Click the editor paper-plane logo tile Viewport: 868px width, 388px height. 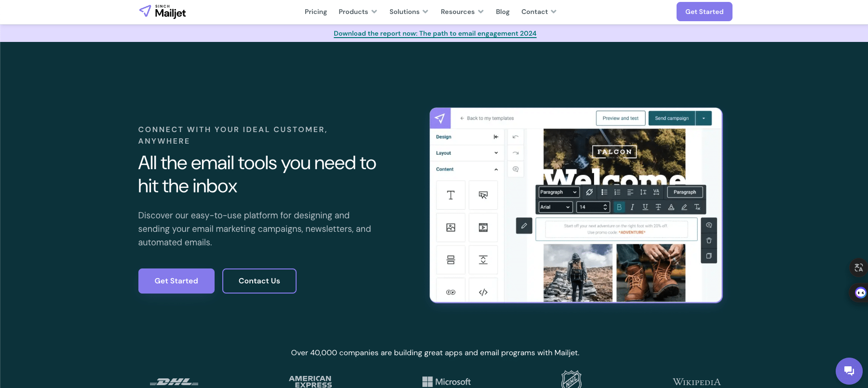pyautogui.click(x=440, y=118)
